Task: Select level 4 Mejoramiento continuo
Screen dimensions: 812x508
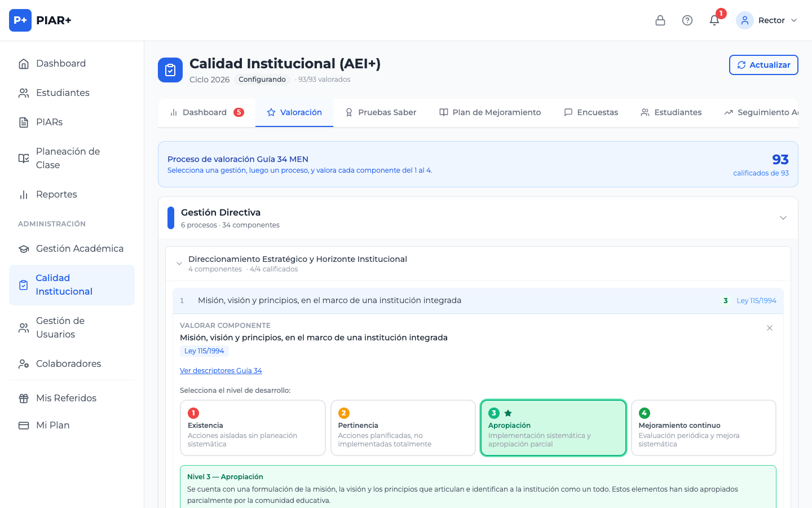Action: 704,428
